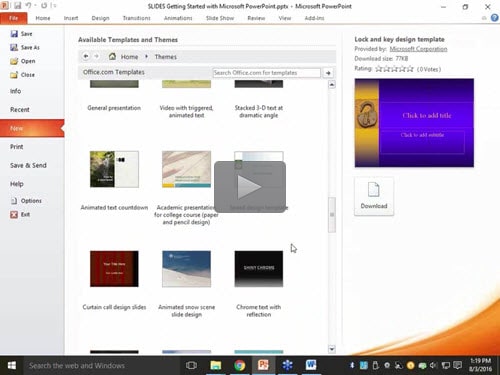The image size is (500, 375).
Task: Click the Download document icon
Action: coord(374,190)
